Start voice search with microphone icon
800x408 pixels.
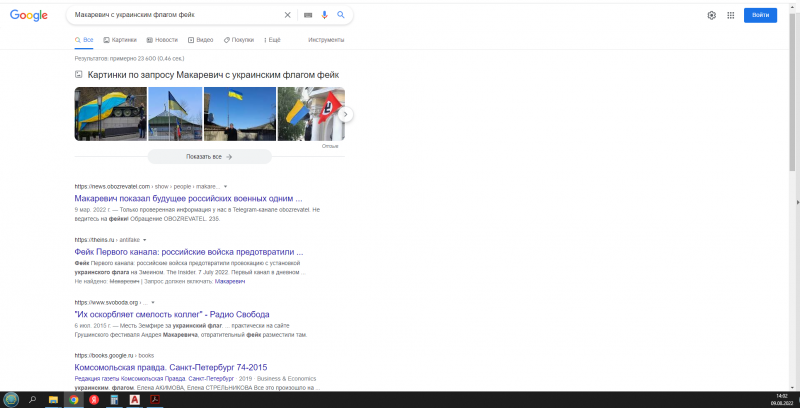[324, 15]
